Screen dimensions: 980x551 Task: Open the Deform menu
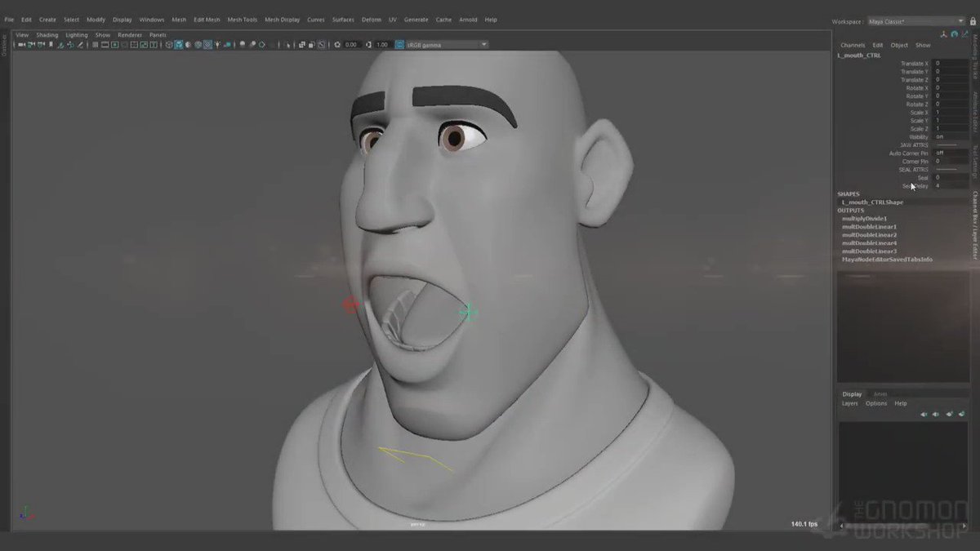372,20
